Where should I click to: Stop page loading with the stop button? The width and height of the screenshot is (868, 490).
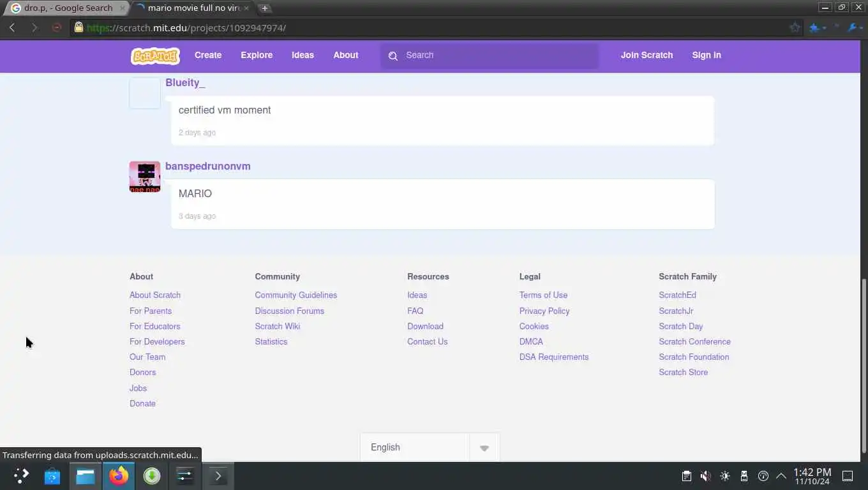(57, 27)
